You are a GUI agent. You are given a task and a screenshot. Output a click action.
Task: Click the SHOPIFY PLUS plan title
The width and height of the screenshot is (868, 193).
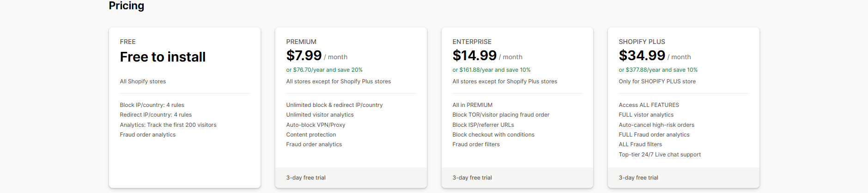click(x=642, y=42)
